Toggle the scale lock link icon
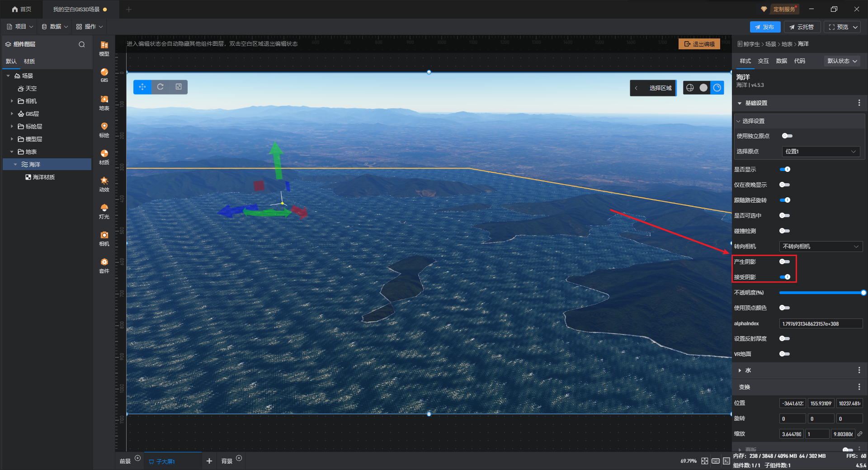This screenshot has height=470, width=868. point(859,434)
